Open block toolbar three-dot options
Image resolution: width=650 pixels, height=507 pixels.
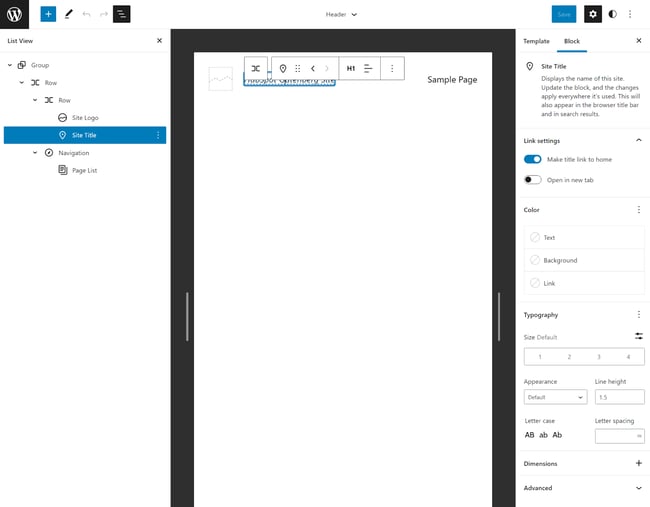pos(392,68)
